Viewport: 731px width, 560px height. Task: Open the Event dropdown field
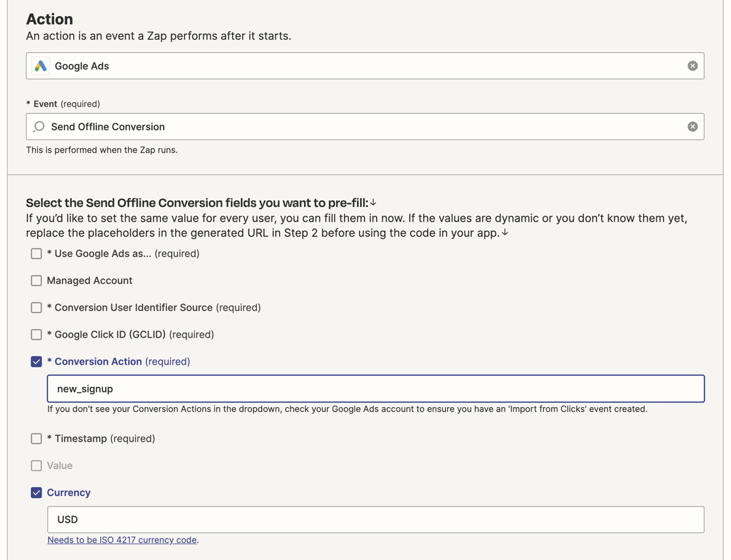click(365, 126)
